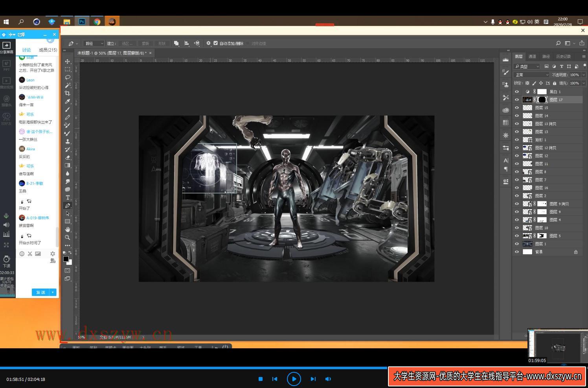Screen dimensions: 588x388
Task: Open the 填充 fill dropdown arrow
Action: click(584, 83)
